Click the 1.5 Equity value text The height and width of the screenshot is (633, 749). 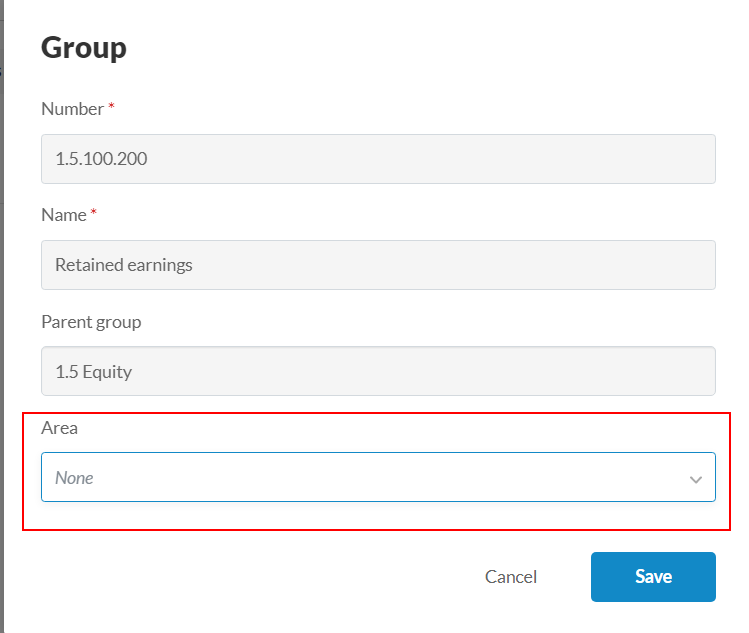[x=94, y=372]
